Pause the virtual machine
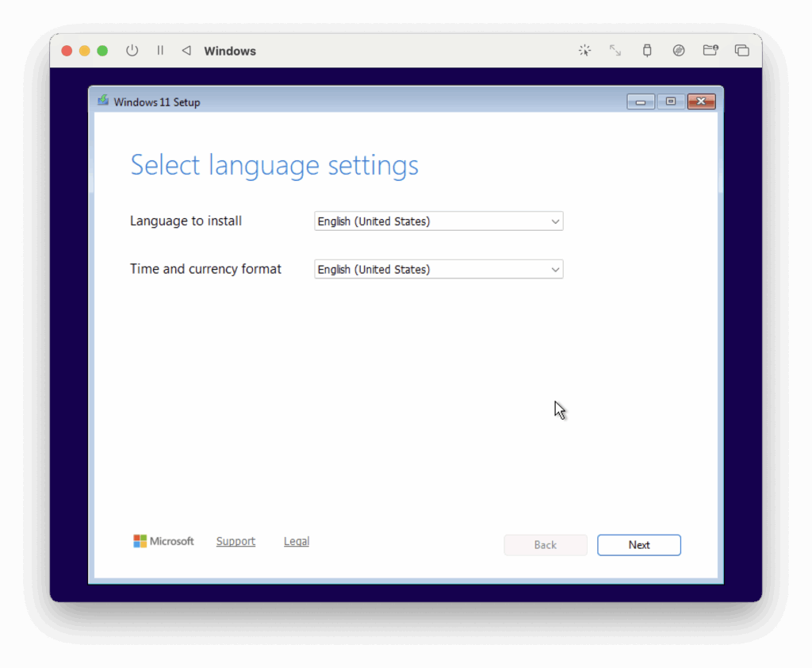Screen dimensions: 812x668 tap(159, 50)
